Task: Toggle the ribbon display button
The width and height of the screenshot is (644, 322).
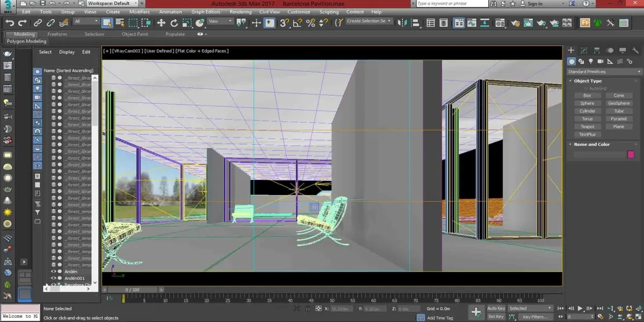Action: [459, 23]
